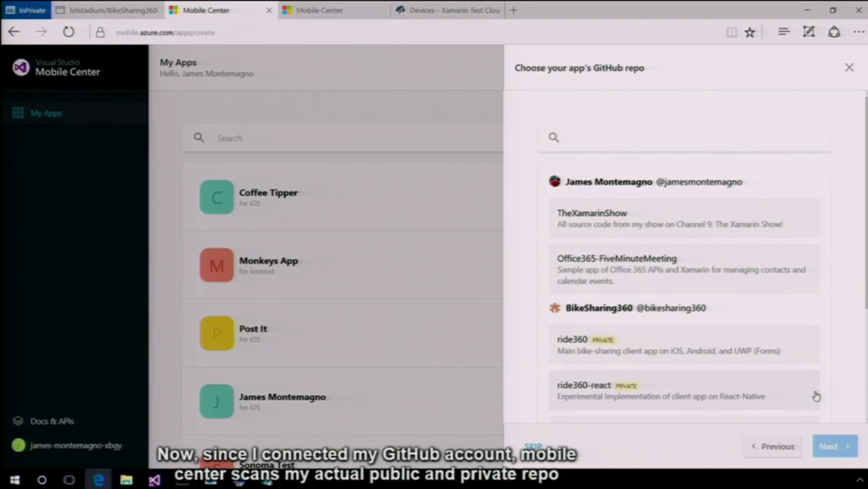Go back in the browser

pyautogui.click(x=14, y=31)
